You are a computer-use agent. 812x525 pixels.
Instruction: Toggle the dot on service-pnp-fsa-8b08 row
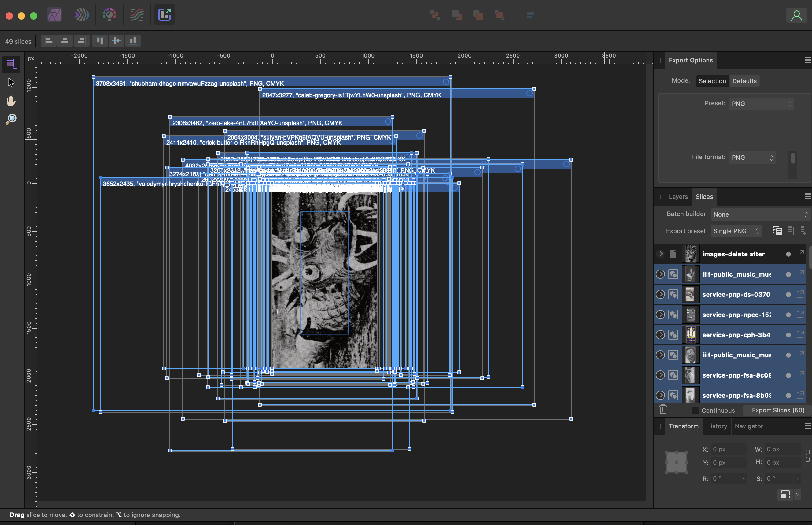coord(788,396)
